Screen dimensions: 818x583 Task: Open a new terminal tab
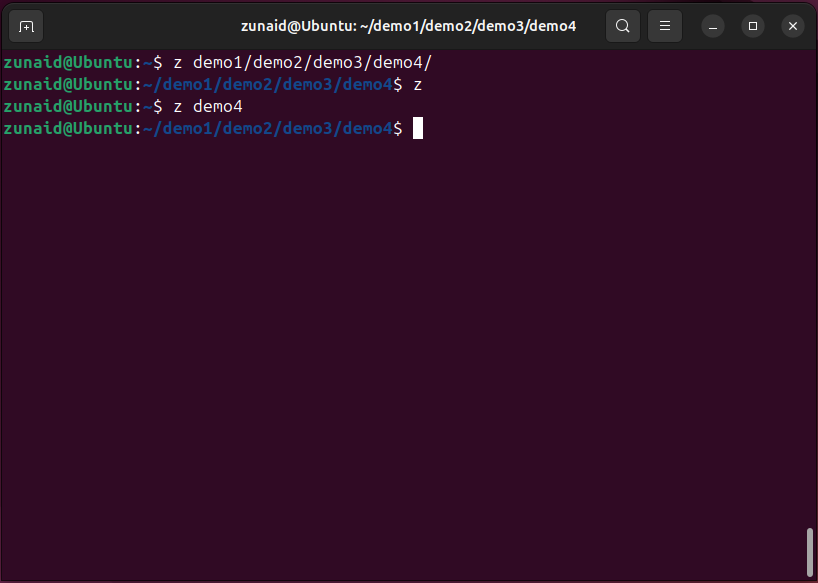click(26, 26)
